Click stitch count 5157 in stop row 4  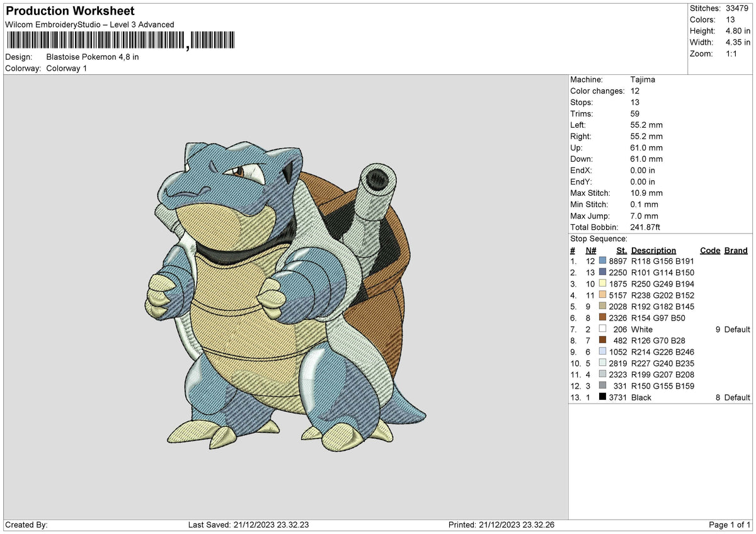[x=618, y=295]
